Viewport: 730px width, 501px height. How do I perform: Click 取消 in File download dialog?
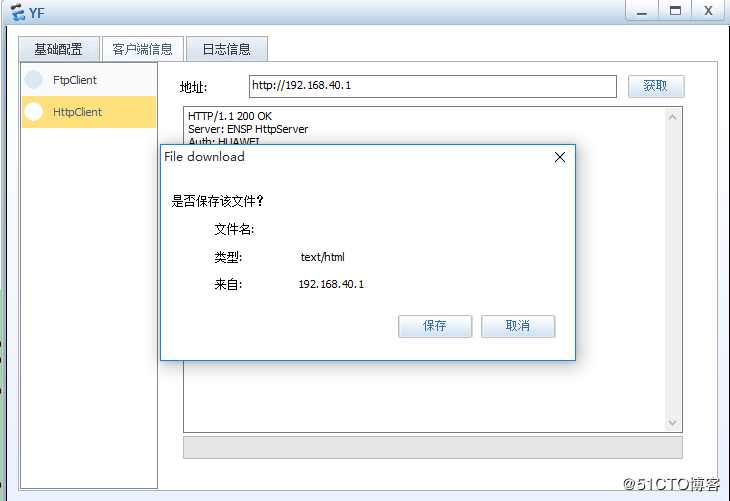[518, 326]
